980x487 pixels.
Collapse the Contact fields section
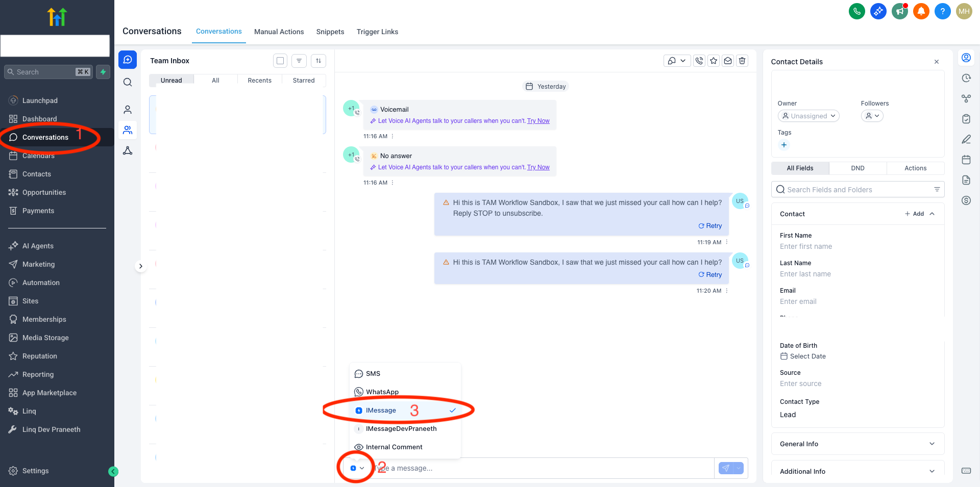[x=932, y=214]
